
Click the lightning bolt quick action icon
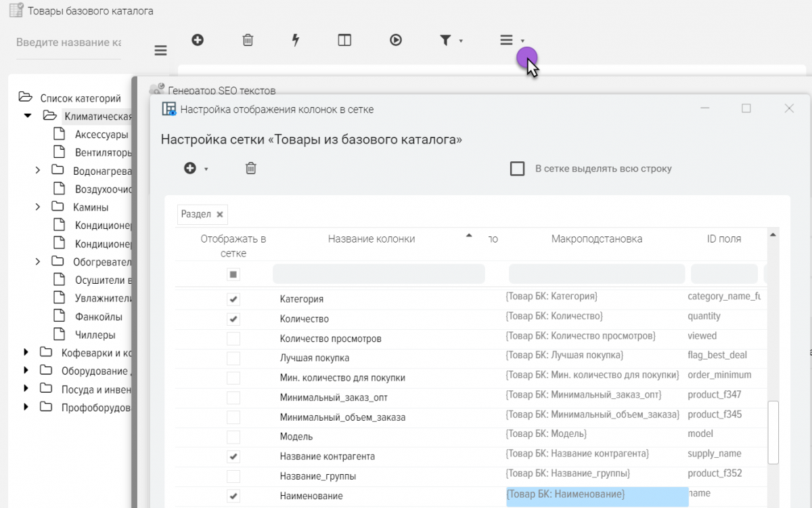pos(296,40)
